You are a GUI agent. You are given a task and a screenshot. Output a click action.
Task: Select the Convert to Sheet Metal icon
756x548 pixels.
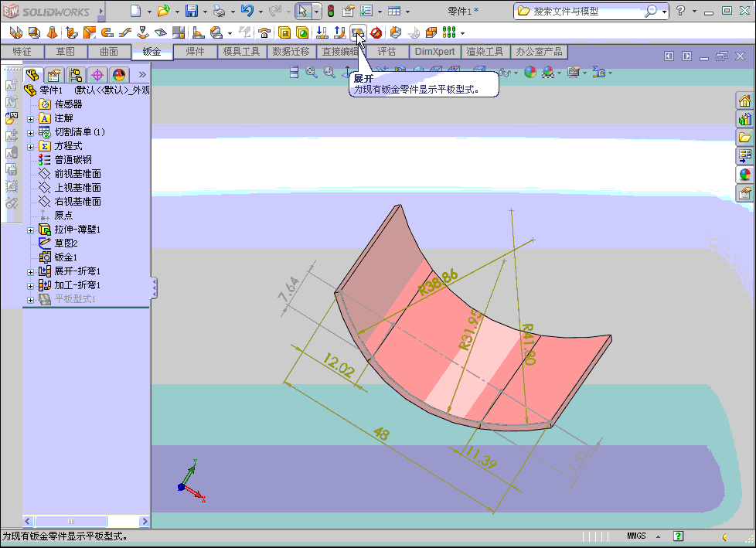pos(34,32)
